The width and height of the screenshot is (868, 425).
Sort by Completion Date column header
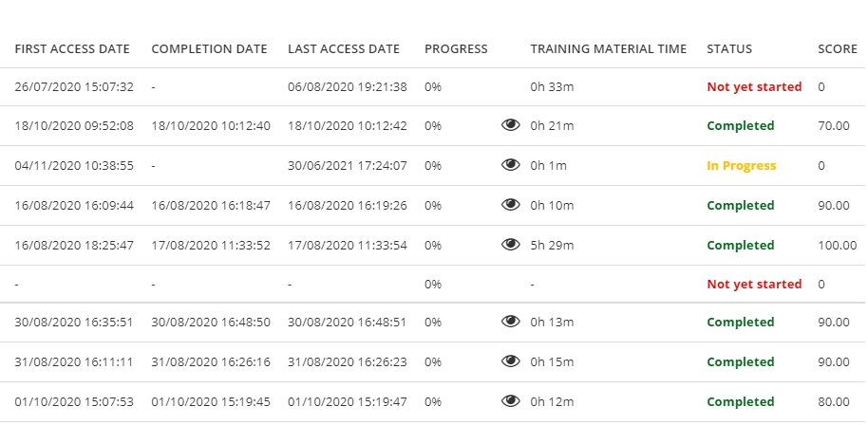(x=209, y=49)
